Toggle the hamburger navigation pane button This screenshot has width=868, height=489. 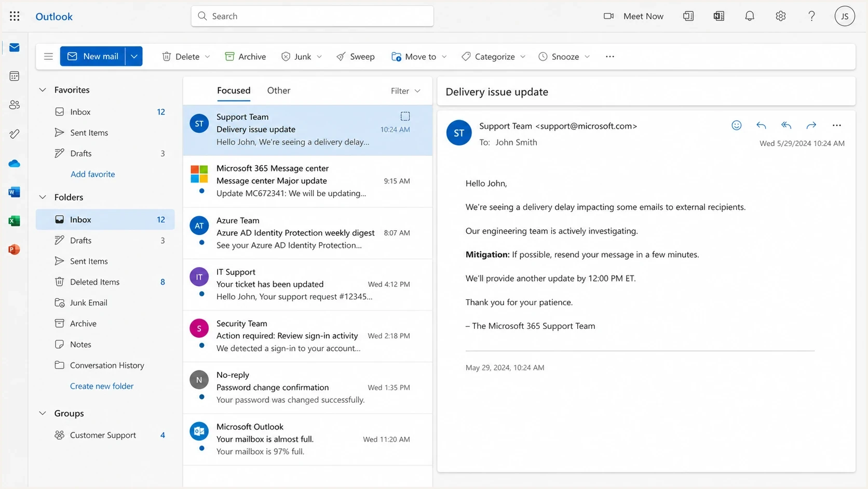click(48, 56)
